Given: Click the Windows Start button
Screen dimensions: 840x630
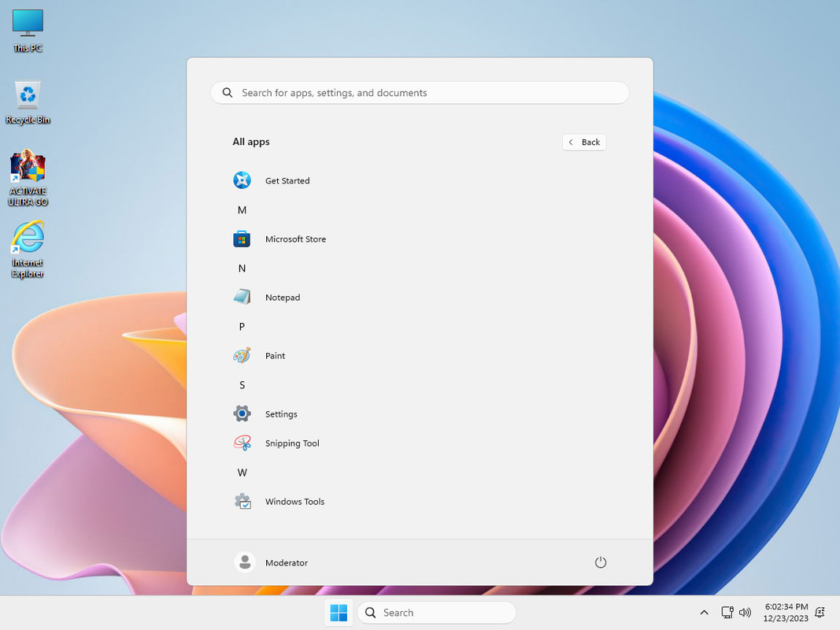Looking at the screenshot, I should 339,613.
